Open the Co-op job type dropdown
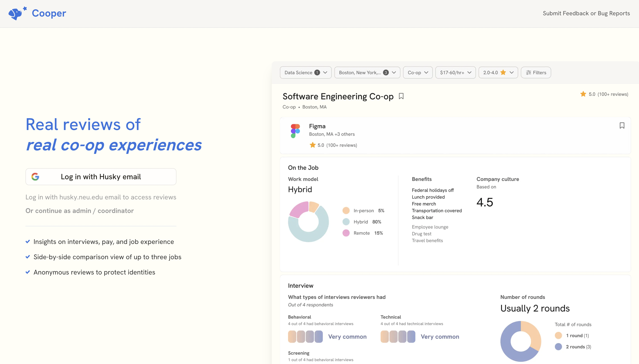This screenshot has height=364, width=639. pos(418,73)
